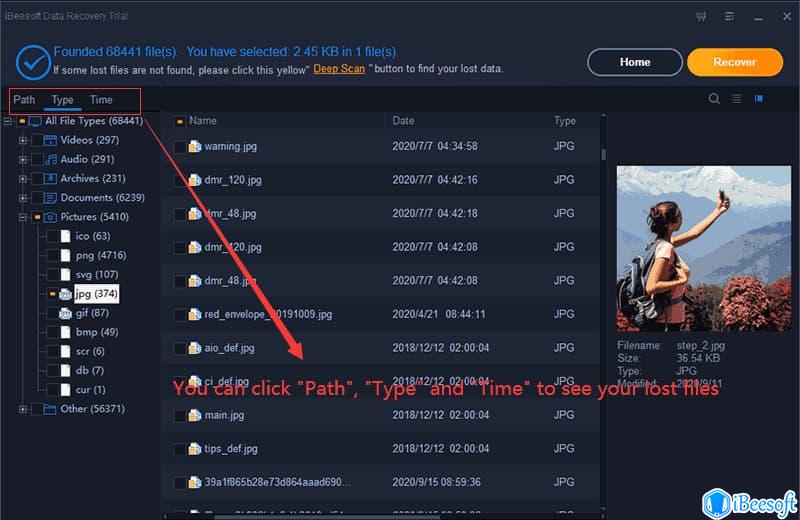This screenshot has width=800, height=520.
Task: Switch to the Type tab
Action: tap(62, 100)
